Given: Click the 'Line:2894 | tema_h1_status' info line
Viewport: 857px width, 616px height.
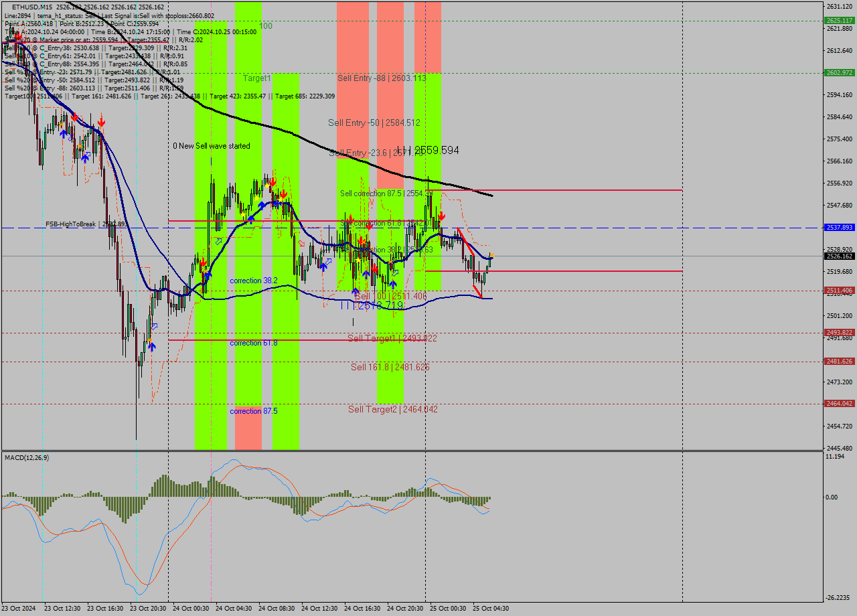Looking at the screenshot, I should pos(108,15).
